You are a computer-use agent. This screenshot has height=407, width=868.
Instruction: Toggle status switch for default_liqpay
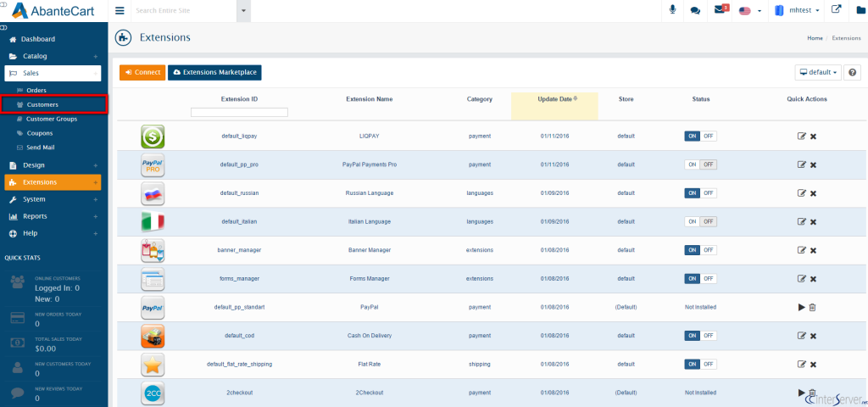coord(700,137)
